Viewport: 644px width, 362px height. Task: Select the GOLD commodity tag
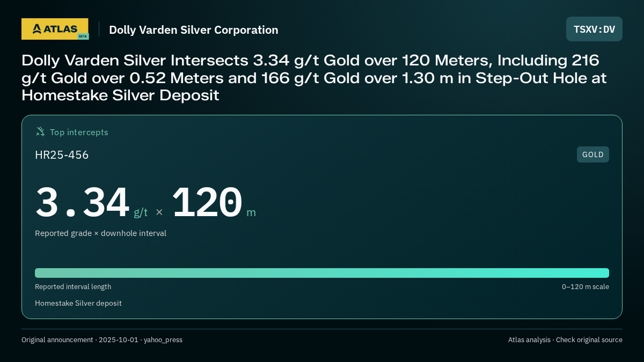pyautogui.click(x=593, y=154)
